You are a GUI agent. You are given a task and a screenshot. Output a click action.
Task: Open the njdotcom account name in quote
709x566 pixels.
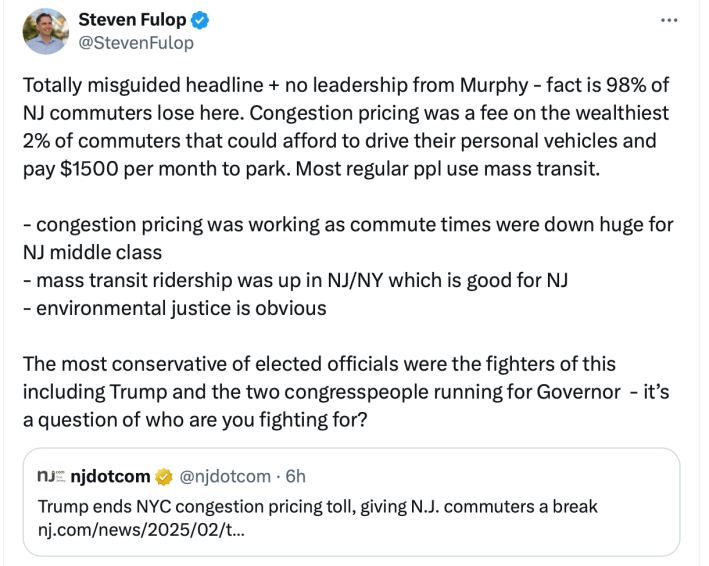tap(110, 477)
